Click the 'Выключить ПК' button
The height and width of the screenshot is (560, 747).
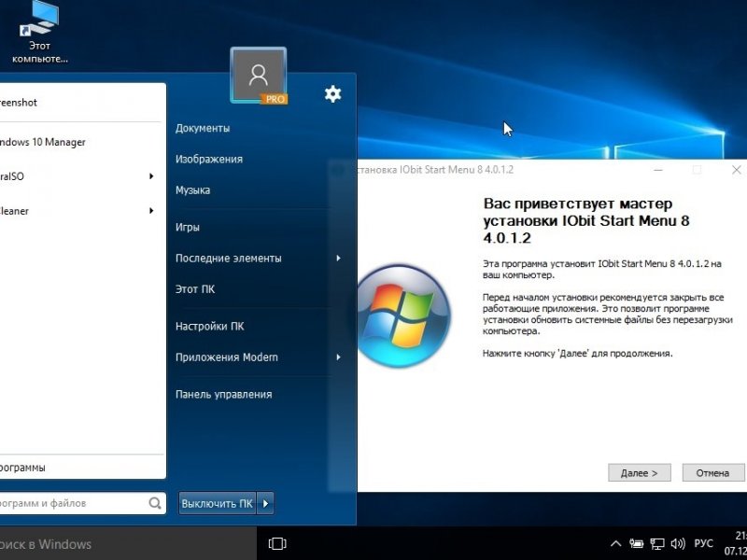click(218, 503)
